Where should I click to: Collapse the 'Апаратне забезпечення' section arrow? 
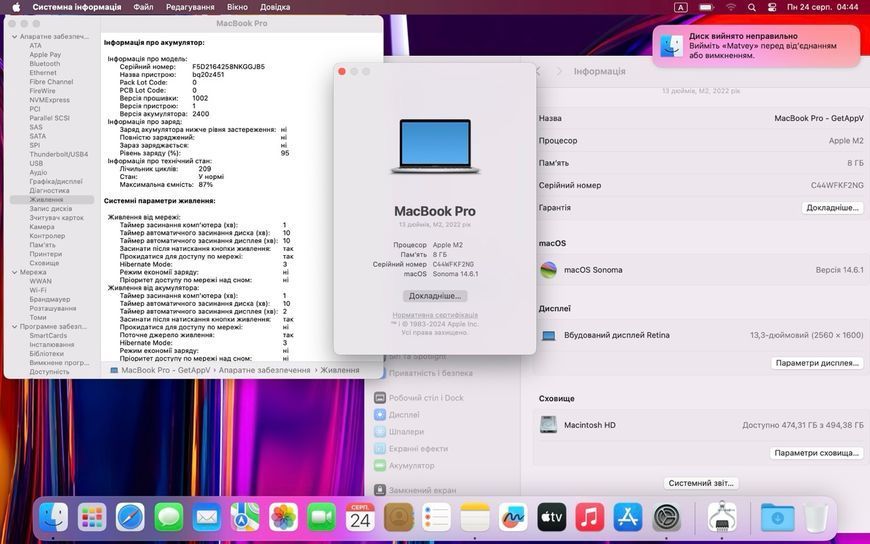pyautogui.click(x=14, y=37)
